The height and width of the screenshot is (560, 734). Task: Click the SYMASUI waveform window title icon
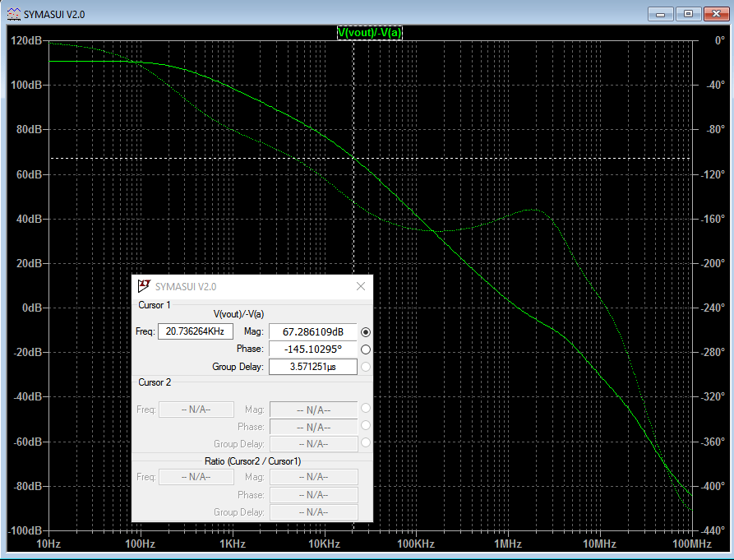pos(14,14)
